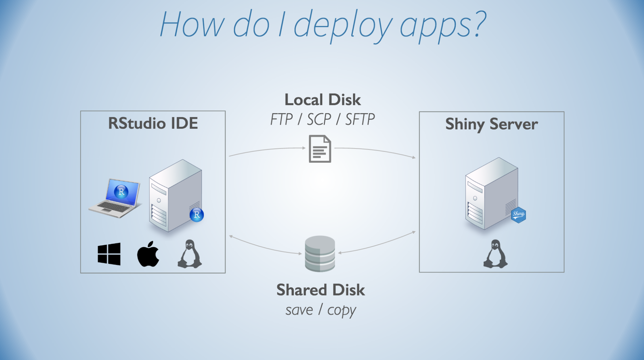Click the 'FTP / SCP / SFTP' text
This screenshot has height=360, width=644.
323,119
